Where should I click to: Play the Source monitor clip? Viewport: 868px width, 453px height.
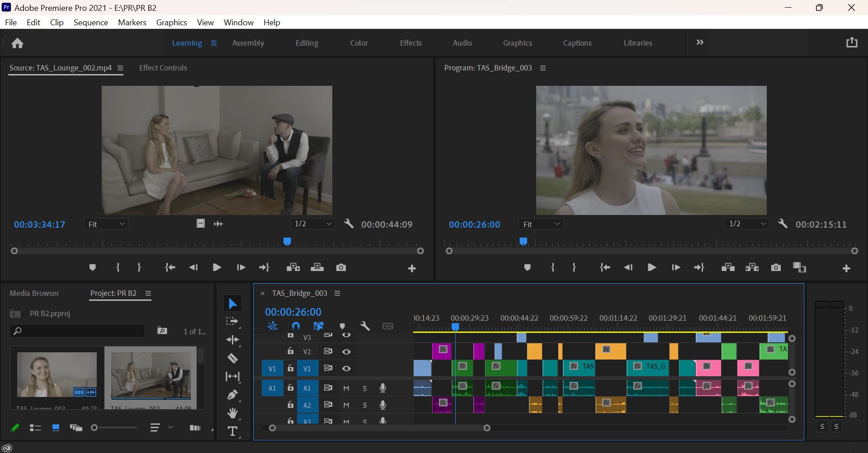pyautogui.click(x=217, y=267)
